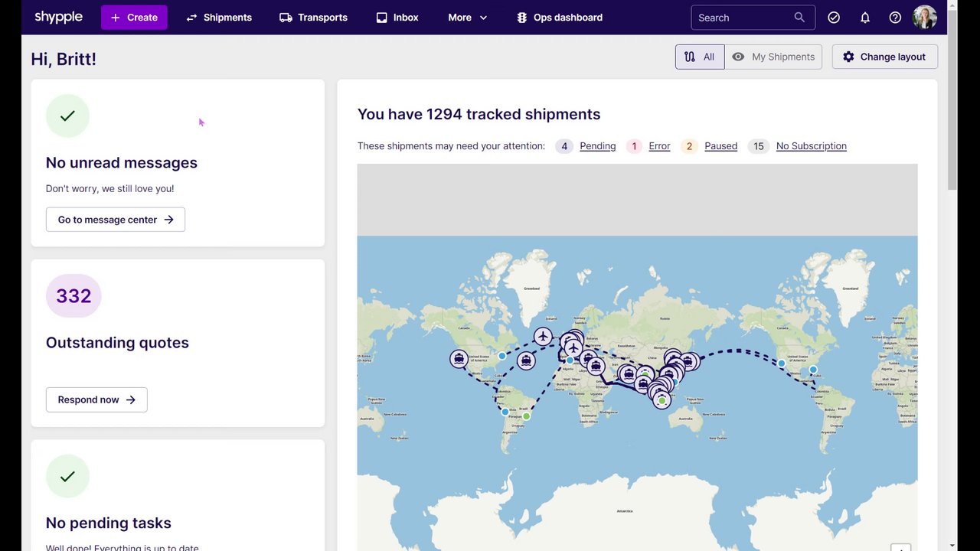
Task: Open the user profile avatar
Action: pyautogui.click(x=925, y=17)
